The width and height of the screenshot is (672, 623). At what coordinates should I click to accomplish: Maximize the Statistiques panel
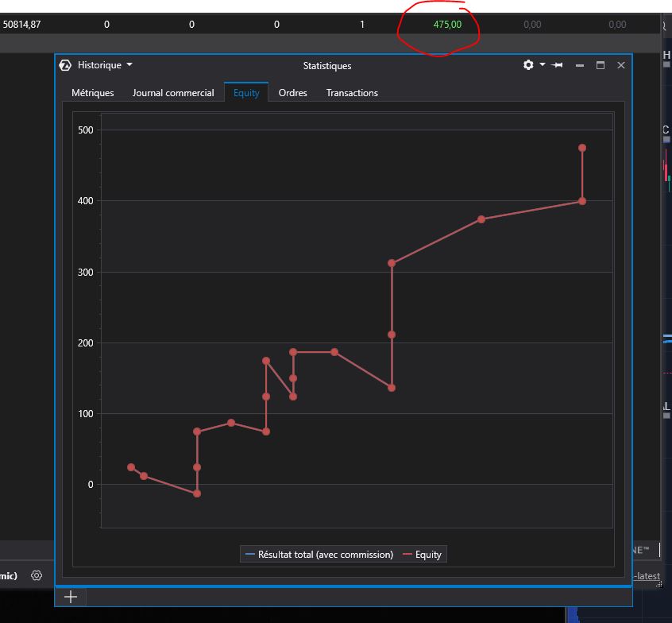click(x=601, y=65)
